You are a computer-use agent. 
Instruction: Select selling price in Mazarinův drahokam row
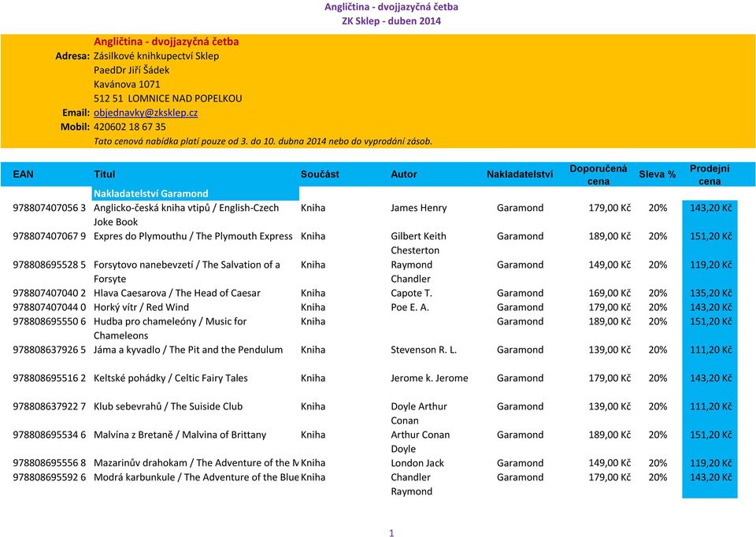click(710, 463)
